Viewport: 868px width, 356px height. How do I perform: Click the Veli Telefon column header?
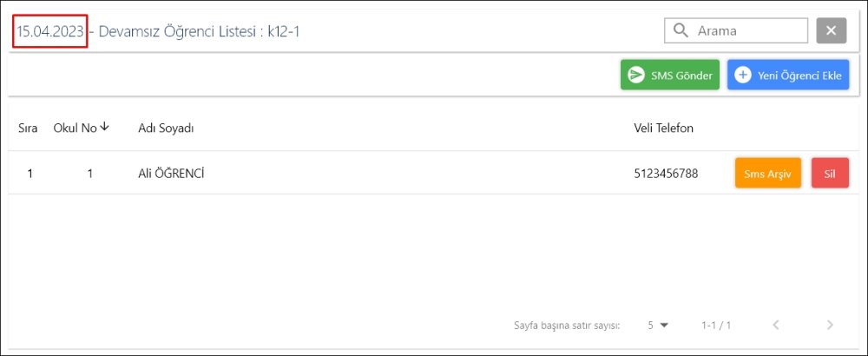click(x=663, y=129)
